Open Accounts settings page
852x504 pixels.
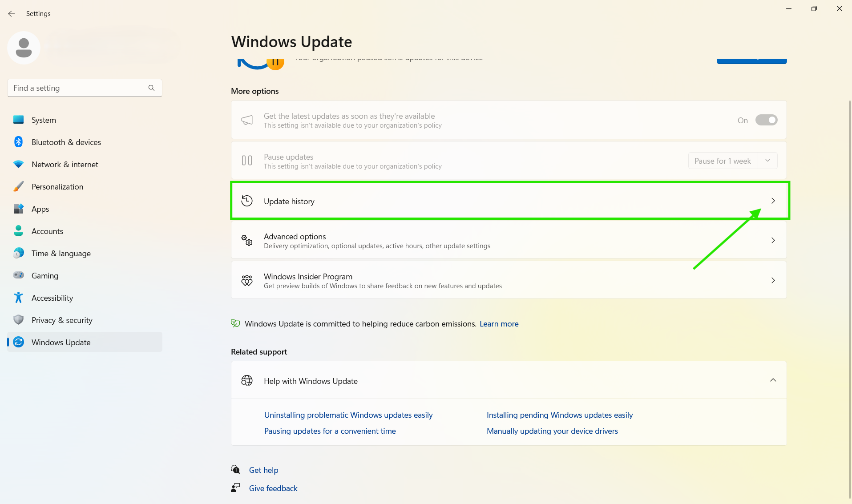(85, 231)
